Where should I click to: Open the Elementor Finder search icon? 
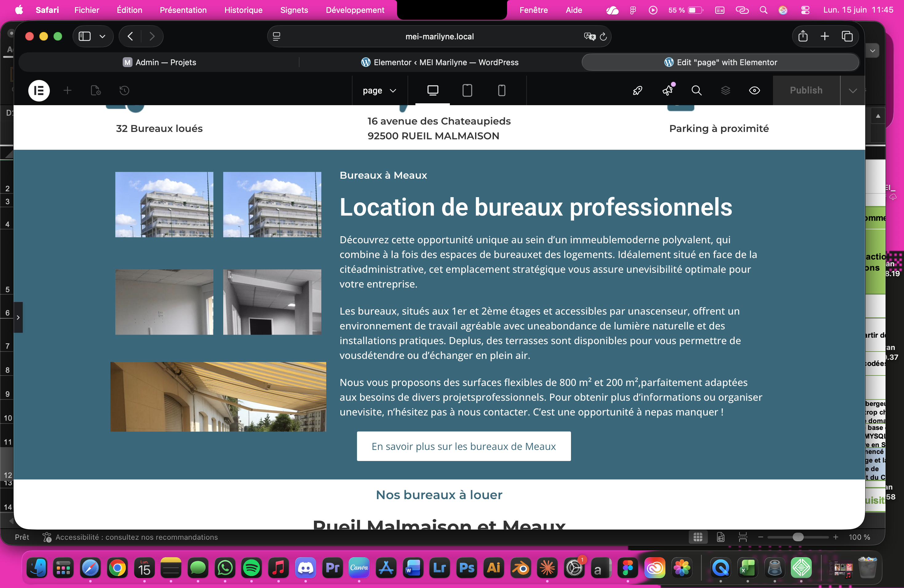tap(696, 90)
